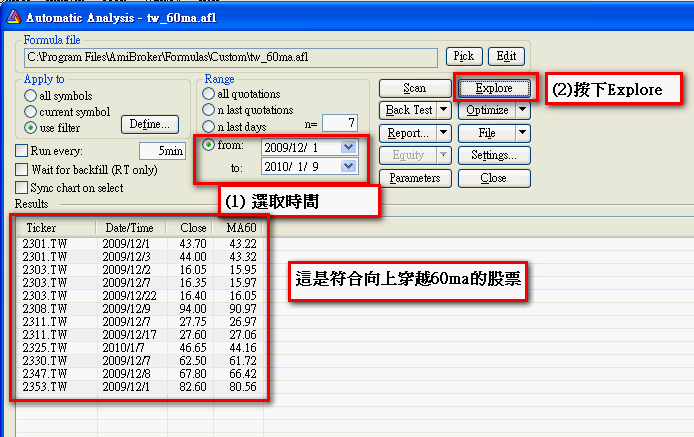Expand the Back Test dropdown arrow
The height and width of the screenshot is (437, 694).
click(x=443, y=110)
